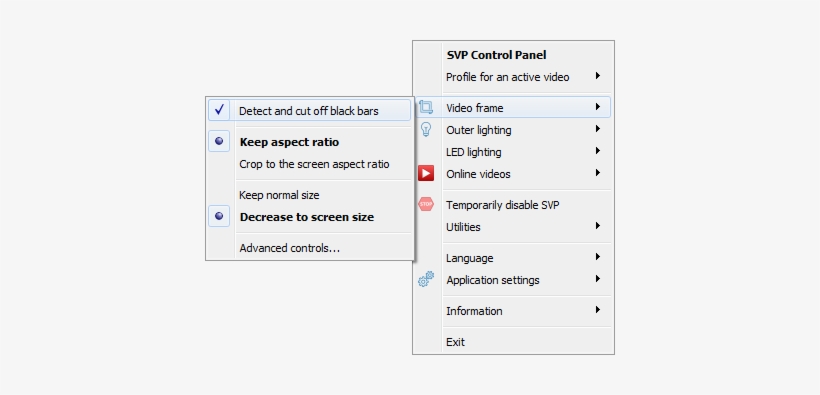The image size is (820, 395).
Task: Choose Exit from the menu
Action: coord(455,342)
